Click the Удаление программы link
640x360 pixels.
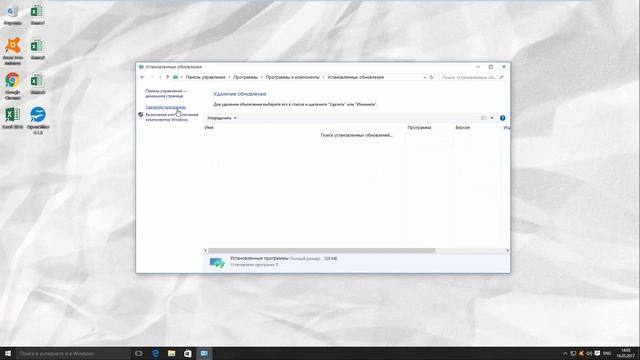coord(166,107)
